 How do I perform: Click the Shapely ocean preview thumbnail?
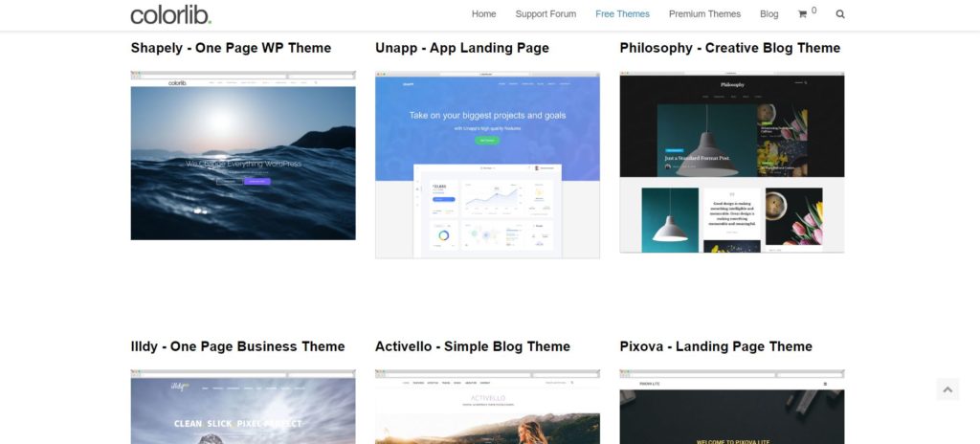click(x=243, y=155)
